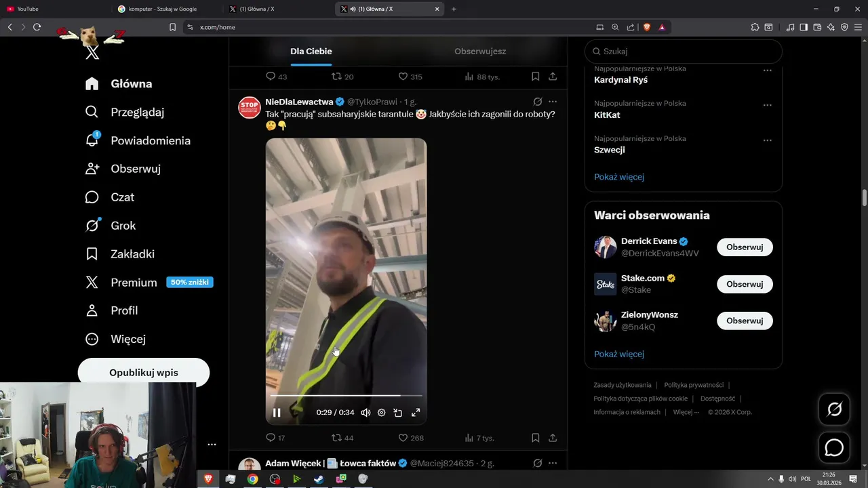Toggle browser sidebar panel
The image size is (868, 488).
[x=804, y=27]
